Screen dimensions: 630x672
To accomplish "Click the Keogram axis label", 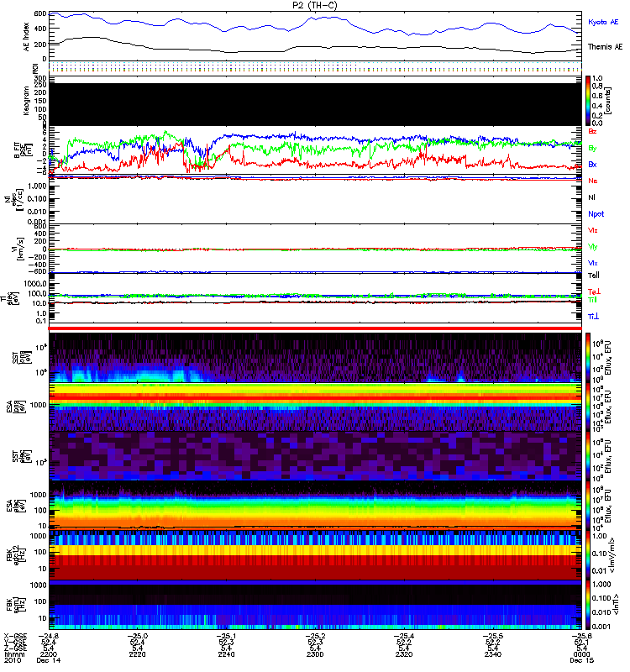I will [26, 101].
